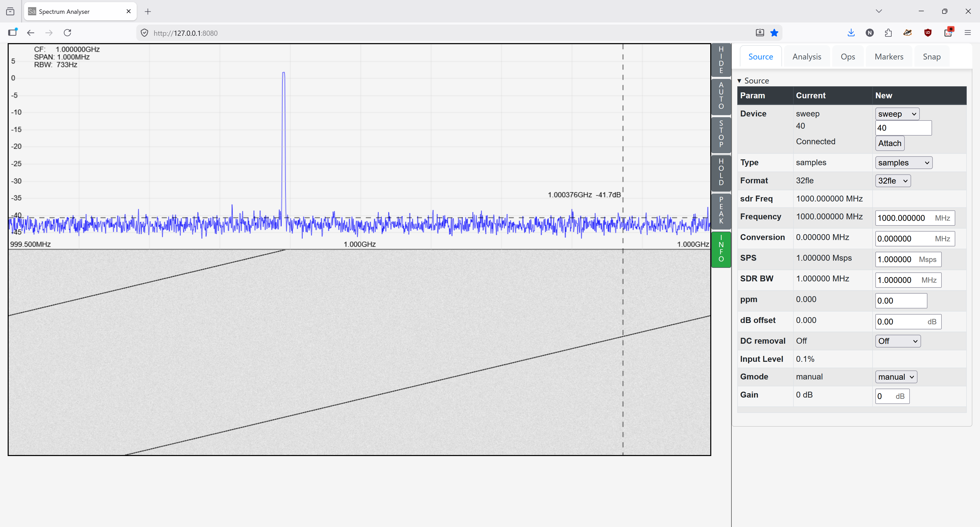The width and height of the screenshot is (980, 527).
Task: Click the Frequency MHz input field
Action: (x=915, y=218)
